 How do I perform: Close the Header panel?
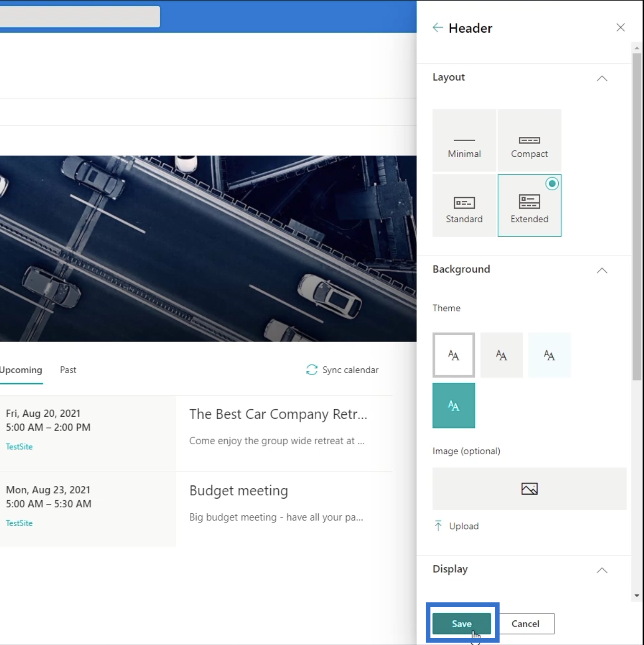pos(620,27)
